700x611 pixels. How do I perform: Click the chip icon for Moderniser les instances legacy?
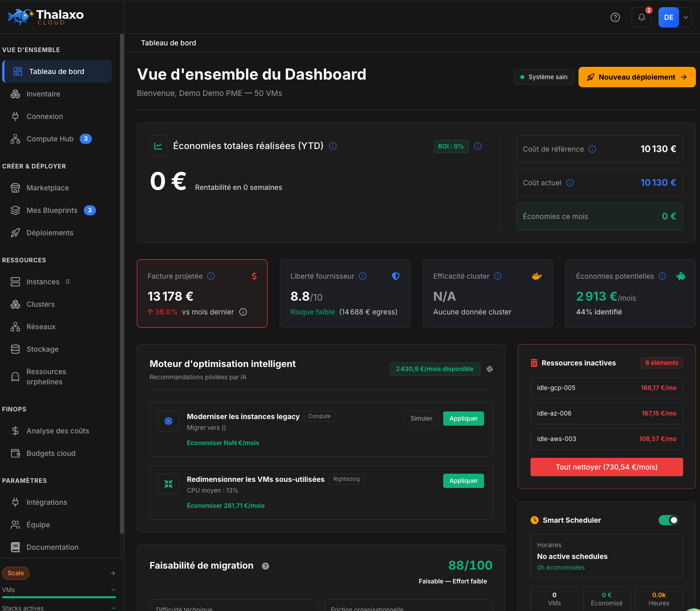pos(168,421)
